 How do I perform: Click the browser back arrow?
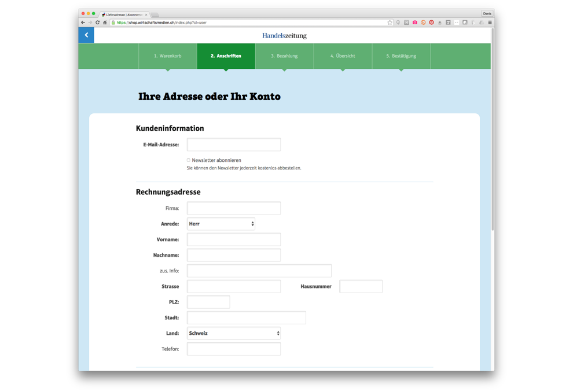click(83, 23)
